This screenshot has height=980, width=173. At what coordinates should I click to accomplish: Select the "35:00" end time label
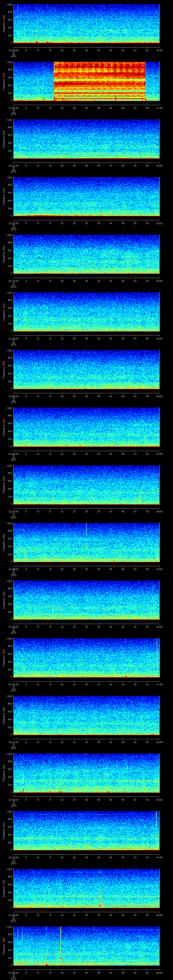(160, 339)
